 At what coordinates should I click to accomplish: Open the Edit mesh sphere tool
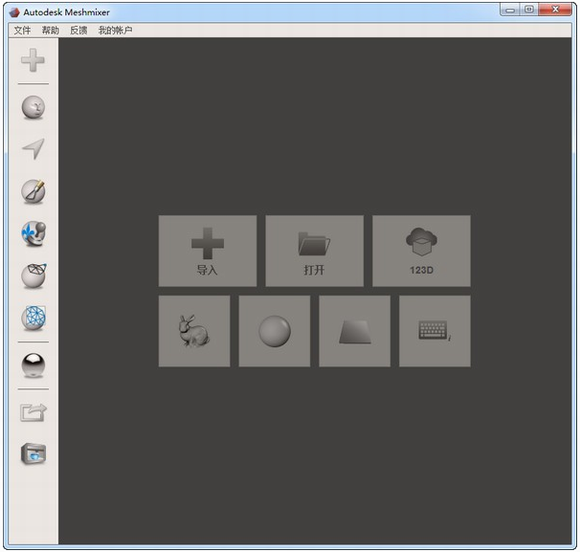(x=34, y=276)
